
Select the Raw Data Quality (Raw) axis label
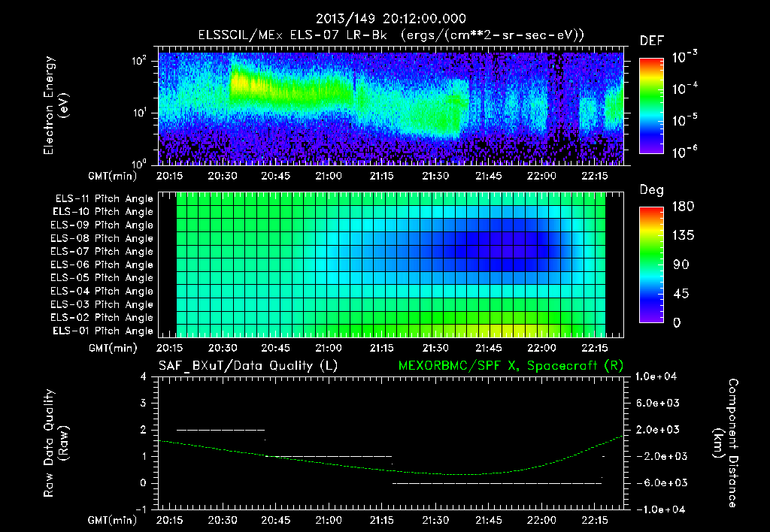pos(56,443)
